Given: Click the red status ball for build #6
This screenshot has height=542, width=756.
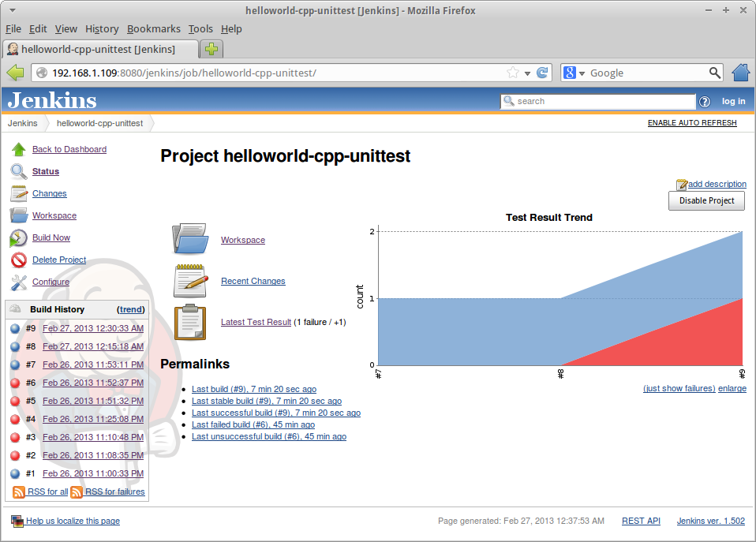Looking at the screenshot, I should [16, 383].
